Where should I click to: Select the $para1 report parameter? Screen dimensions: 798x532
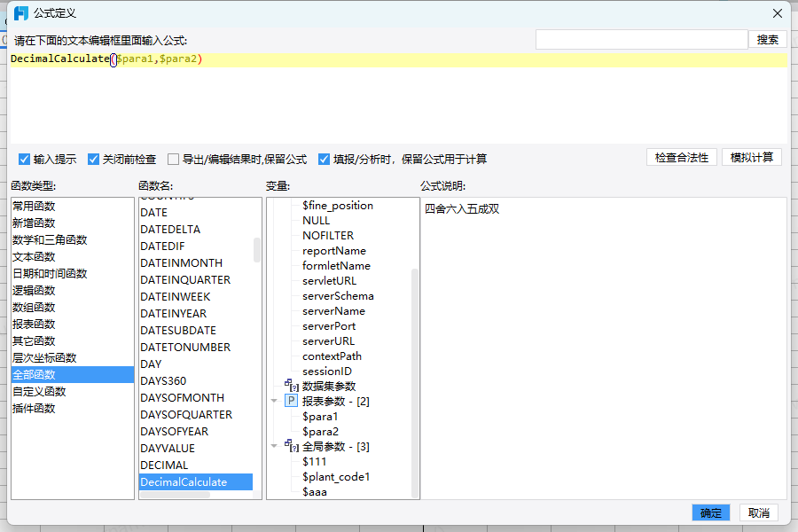(x=320, y=417)
